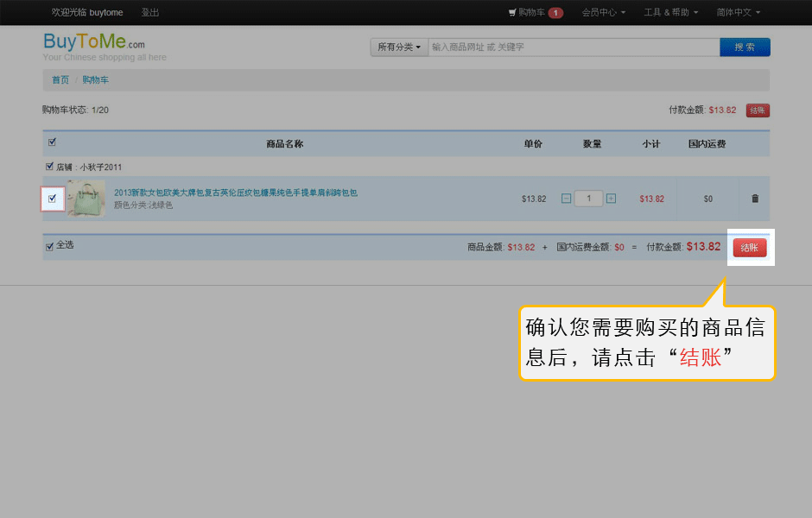Click the 登出 logout link
812x518 pixels.
(x=149, y=13)
